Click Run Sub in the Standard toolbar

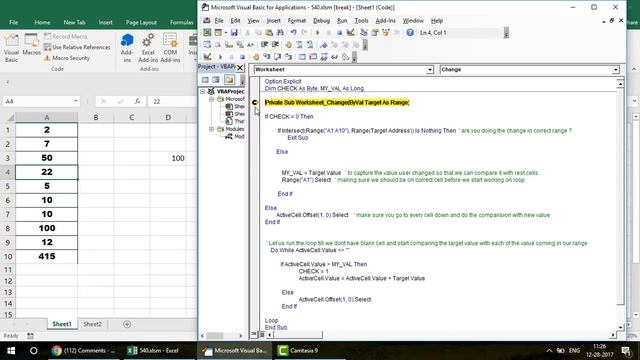tap(318, 33)
